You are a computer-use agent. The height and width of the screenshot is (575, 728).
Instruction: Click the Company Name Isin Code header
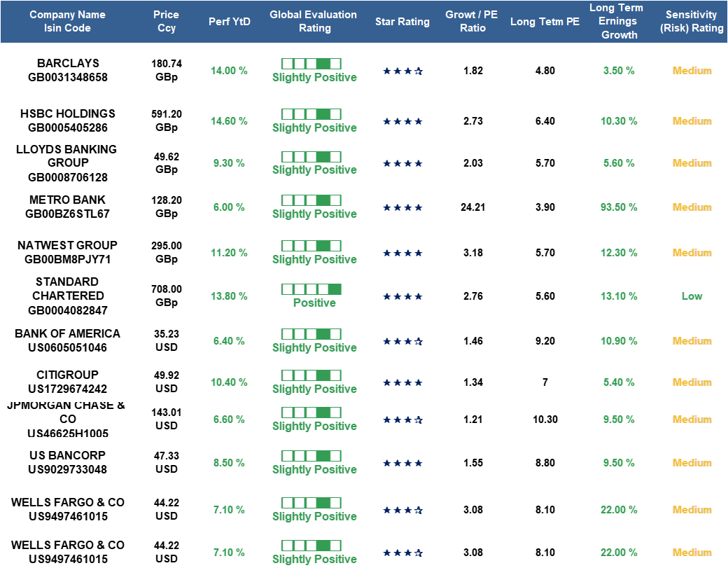point(67,22)
